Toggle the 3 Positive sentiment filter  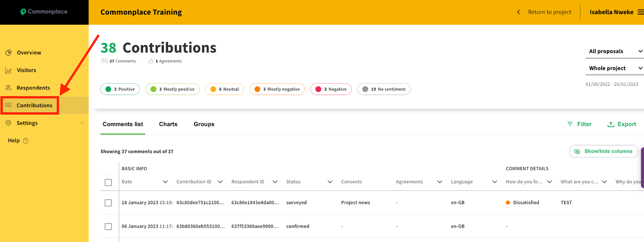pos(120,89)
